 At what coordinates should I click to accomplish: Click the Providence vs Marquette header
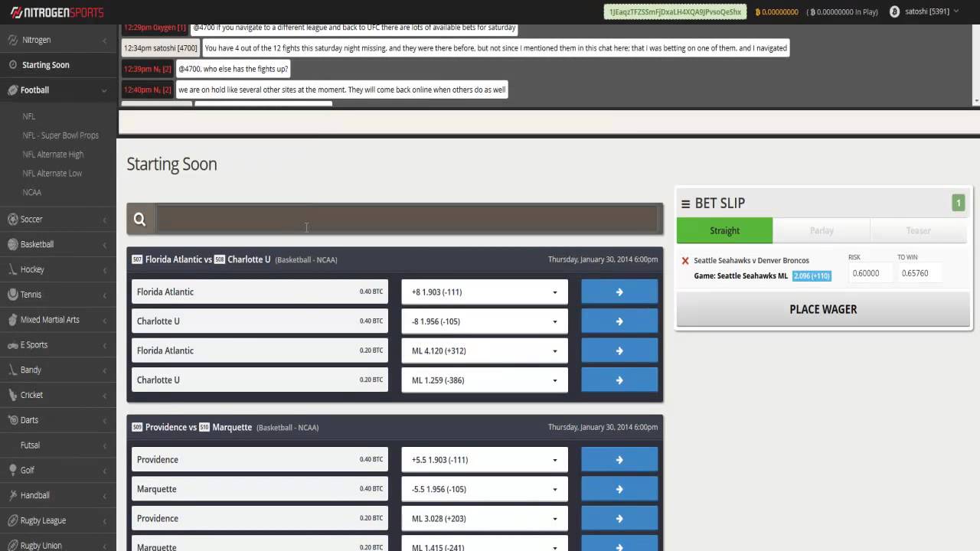pyautogui.click(x=395, y=427)
